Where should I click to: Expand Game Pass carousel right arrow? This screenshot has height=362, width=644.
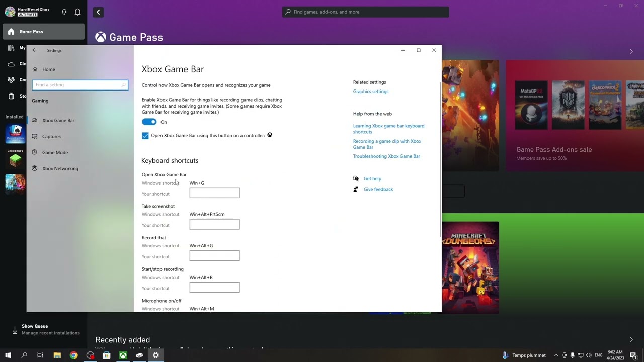[x=631, y=51]
